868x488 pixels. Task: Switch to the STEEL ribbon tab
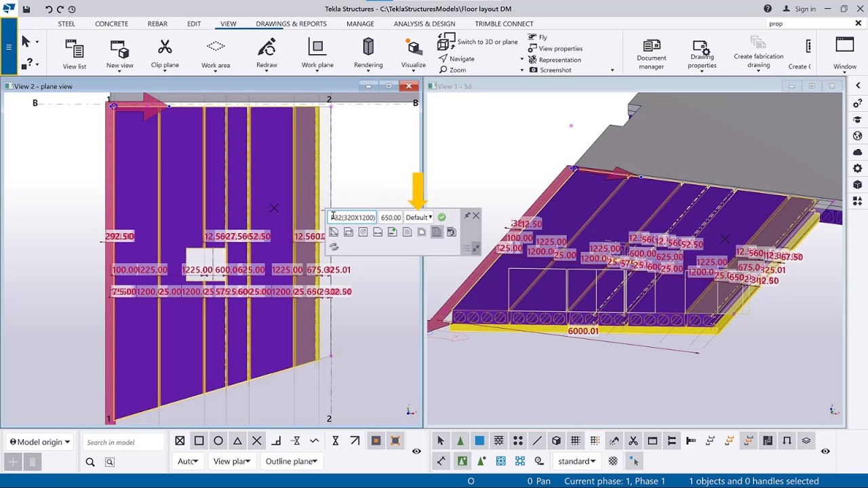click(x=66, y=24)
